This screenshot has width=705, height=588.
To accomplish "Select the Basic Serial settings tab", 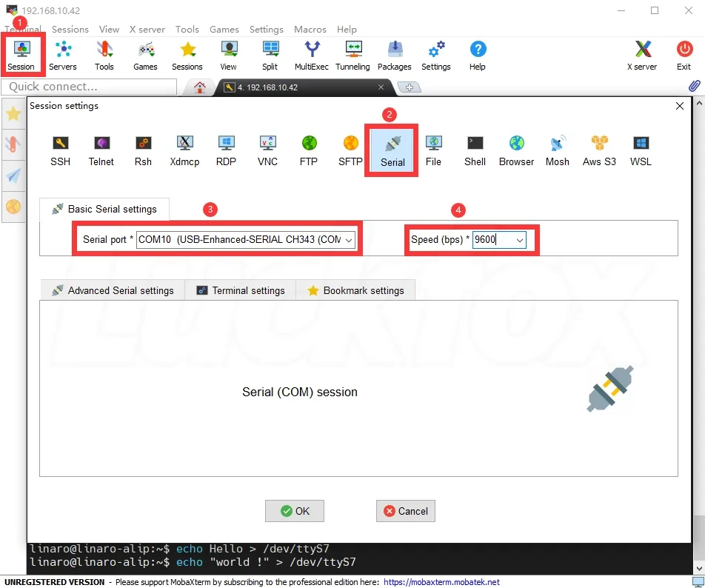I will click(x=104, y=209).
